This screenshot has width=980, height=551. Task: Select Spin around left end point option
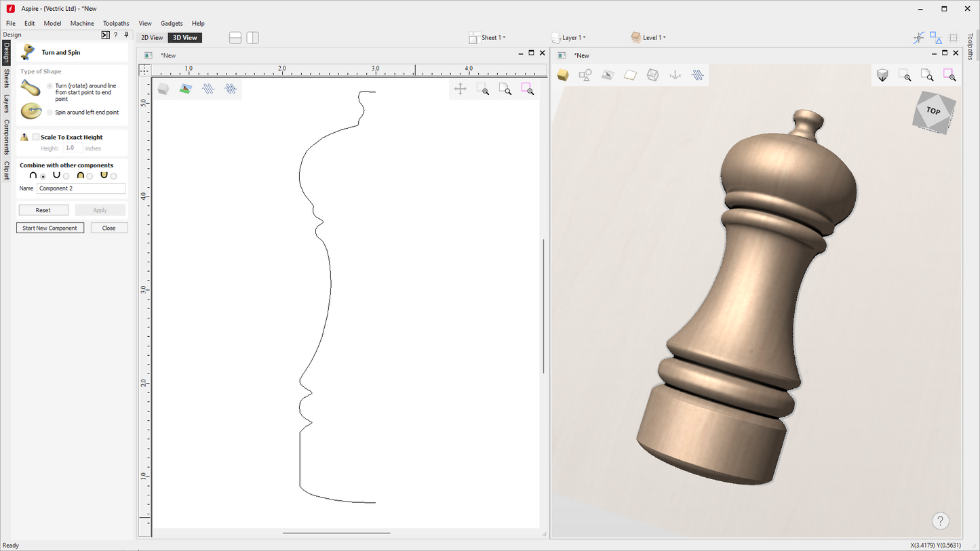point(50,113)
